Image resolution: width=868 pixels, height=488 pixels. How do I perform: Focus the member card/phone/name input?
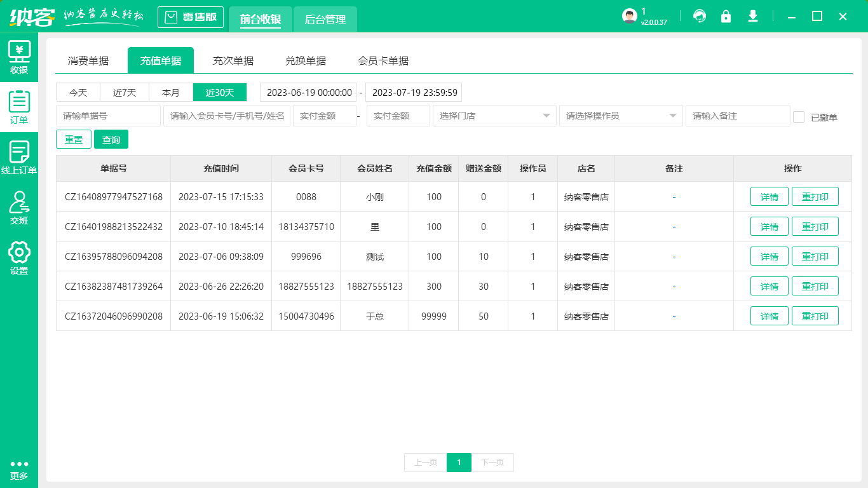[227, 116]
